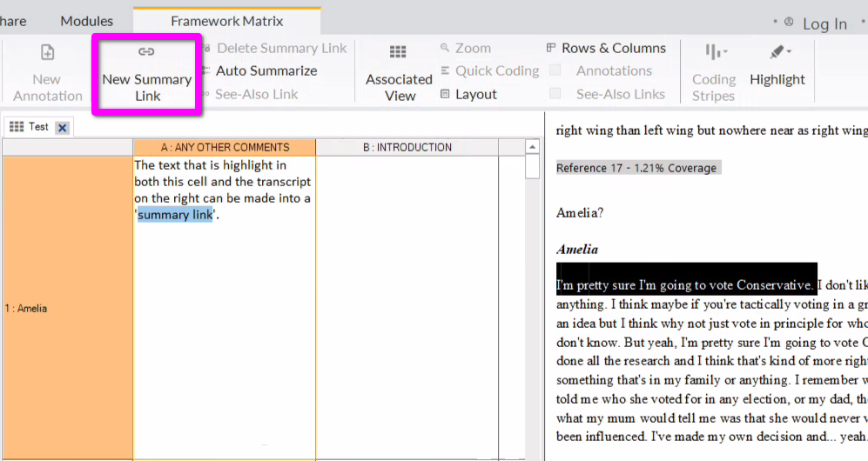Click the New Annotation icon

click(x=48, y=53)
